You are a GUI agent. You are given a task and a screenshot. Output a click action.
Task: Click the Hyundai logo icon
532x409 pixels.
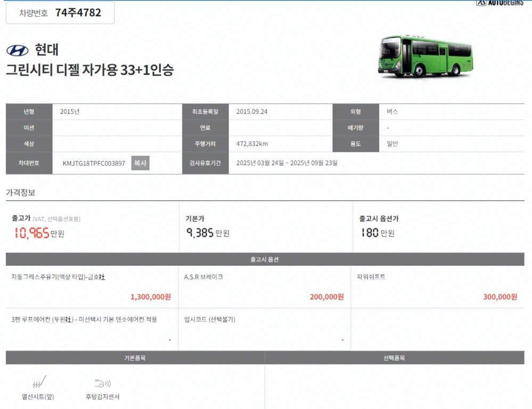click(18, 51)
